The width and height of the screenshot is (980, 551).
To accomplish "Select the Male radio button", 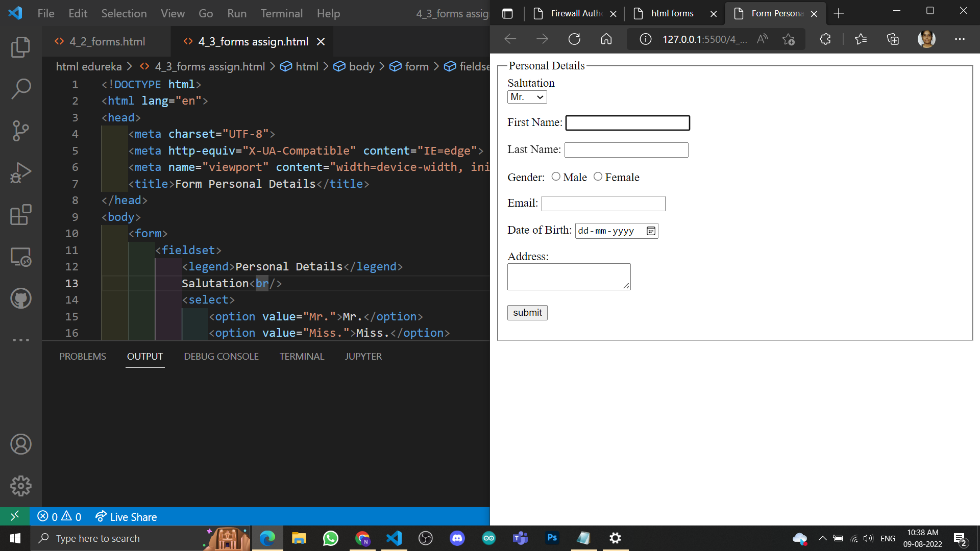I will tap(556, 176).
